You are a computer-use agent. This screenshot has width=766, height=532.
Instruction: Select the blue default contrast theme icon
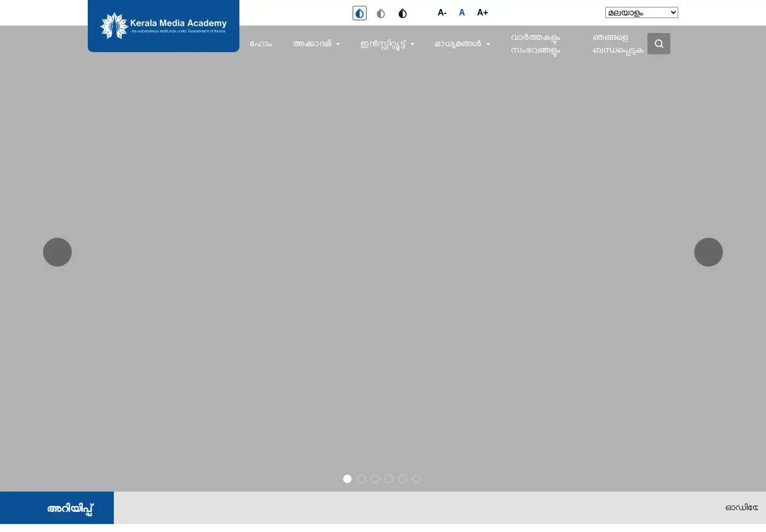(360, 13)
